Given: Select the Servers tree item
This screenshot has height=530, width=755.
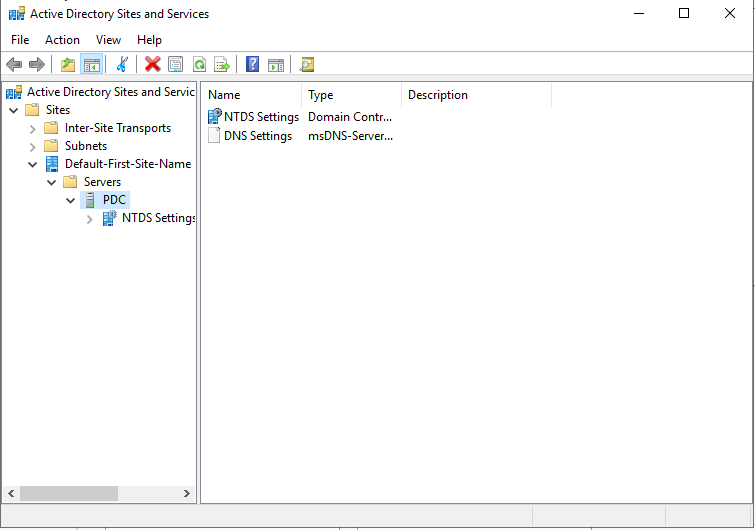Looking at the screenshot, I should [x=102, y=182].
